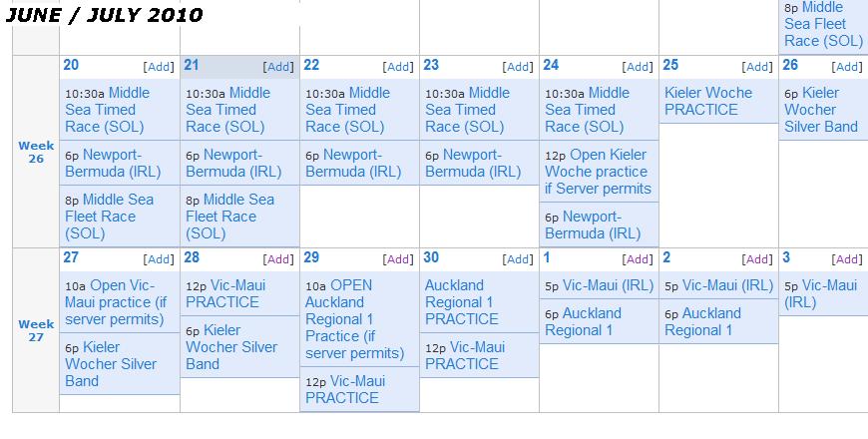Open Newport-Bermuda (IRL) event on June 22
This screenshot has height=439, width=868.
pos(353,164)
